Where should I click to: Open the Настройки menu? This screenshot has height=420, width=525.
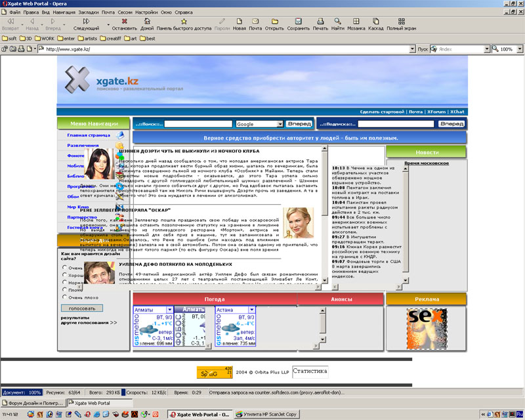click(146, 12)
